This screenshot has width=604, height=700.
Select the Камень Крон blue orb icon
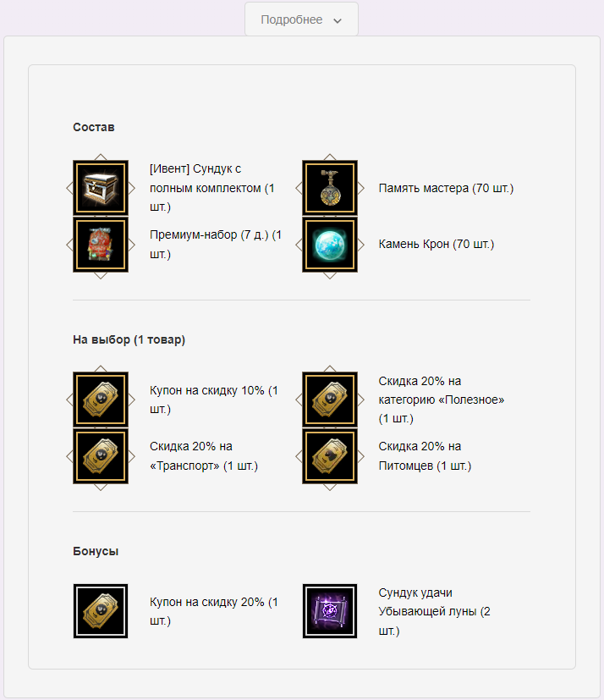[330, 245]
